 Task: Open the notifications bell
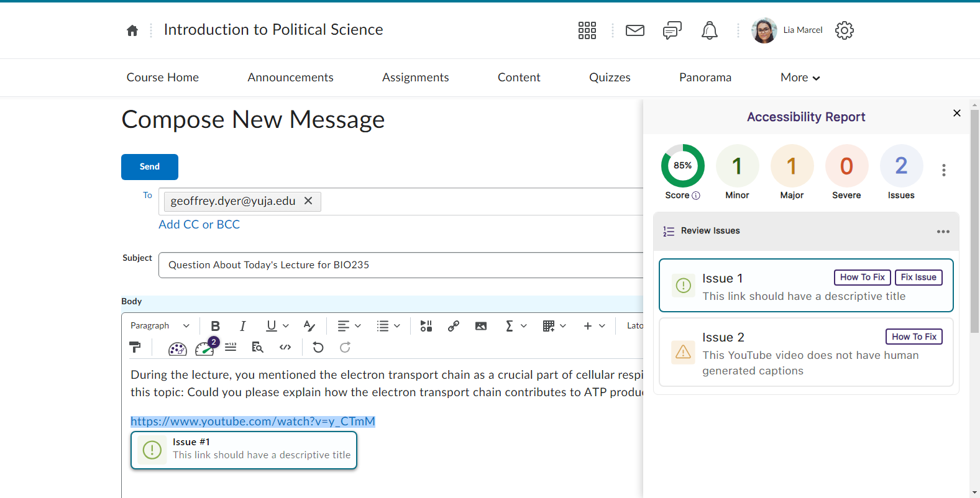click(x=709, y=30)
